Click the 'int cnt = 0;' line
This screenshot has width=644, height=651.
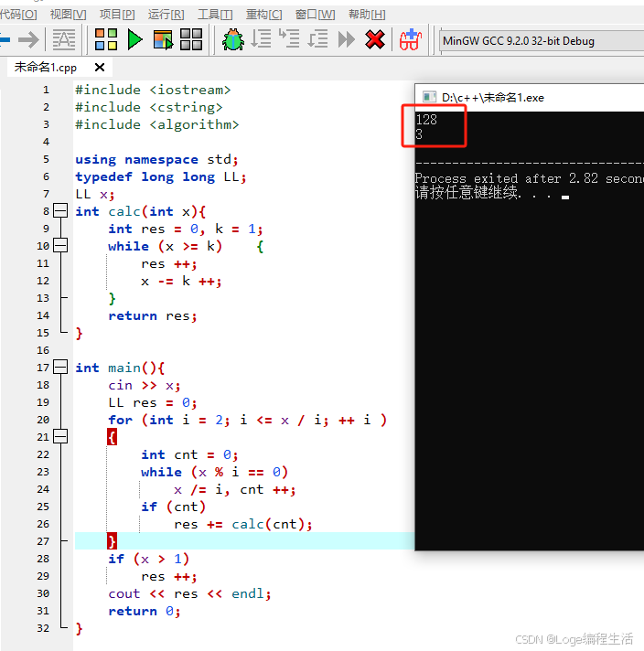coord(189,454)
